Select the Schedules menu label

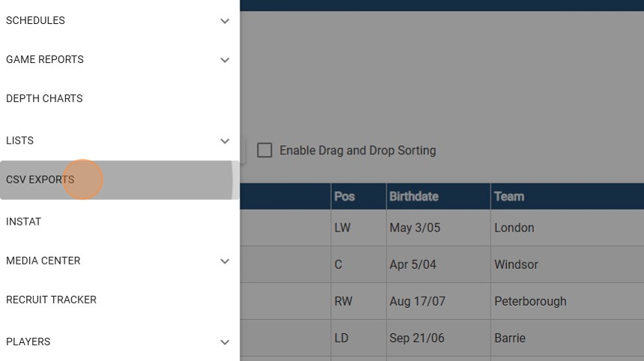35,21
